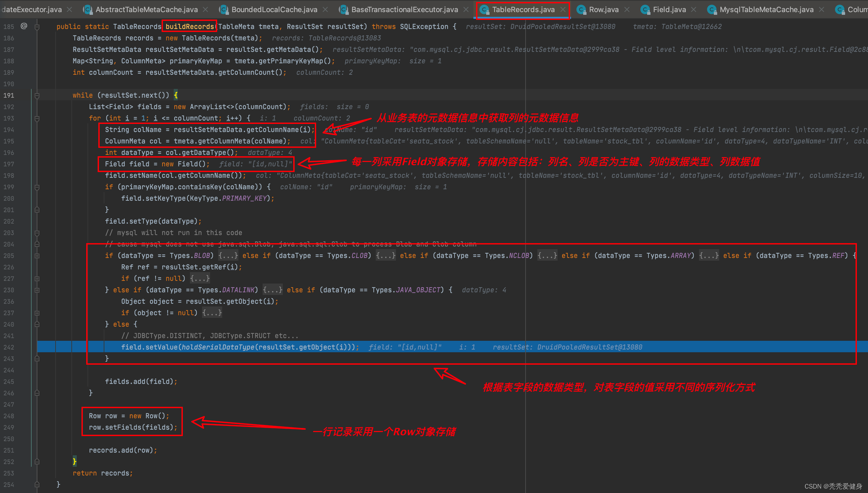The image size is (868, 493).
Task: Click line number 242 in the gutter
Action: pos(9,348)
